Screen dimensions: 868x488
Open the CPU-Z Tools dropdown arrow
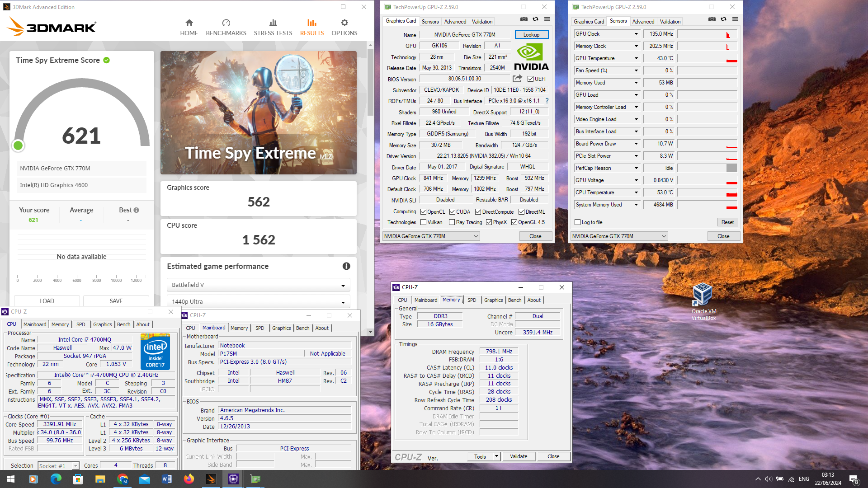click(496, 456)
